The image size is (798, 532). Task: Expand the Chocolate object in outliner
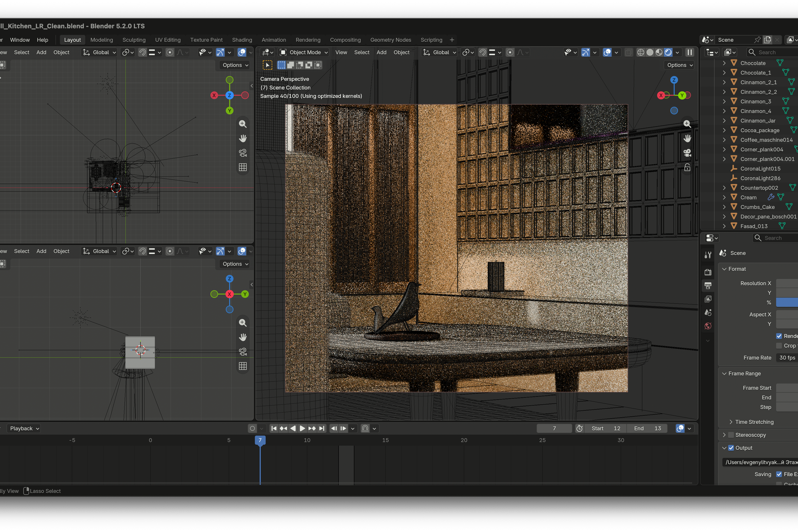(x=724, y=63)
